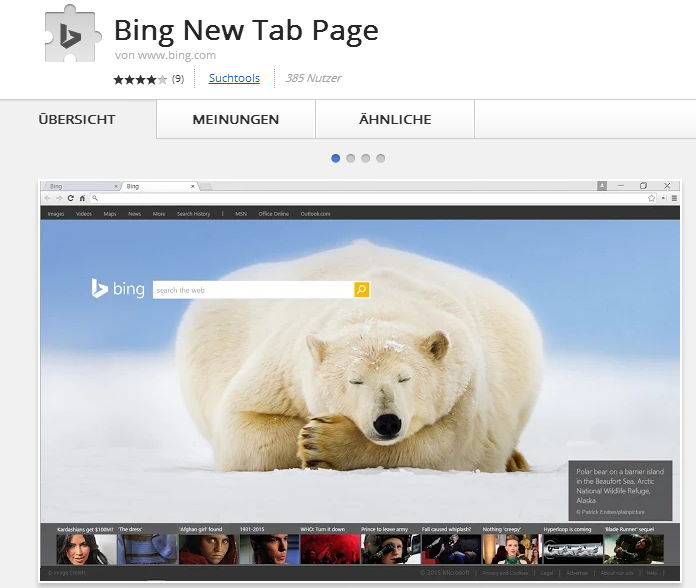Open the MEINUNGEN tab
Image resolution: width=696 pixels, height=588 pixels.
pyautogui.click(x=236, y=119)
